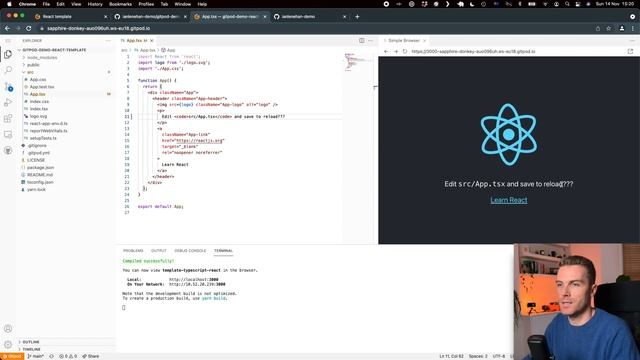Split the editor with the split icon
The height and width of the screenshot is (360, 640).
(x=362, y=40)
